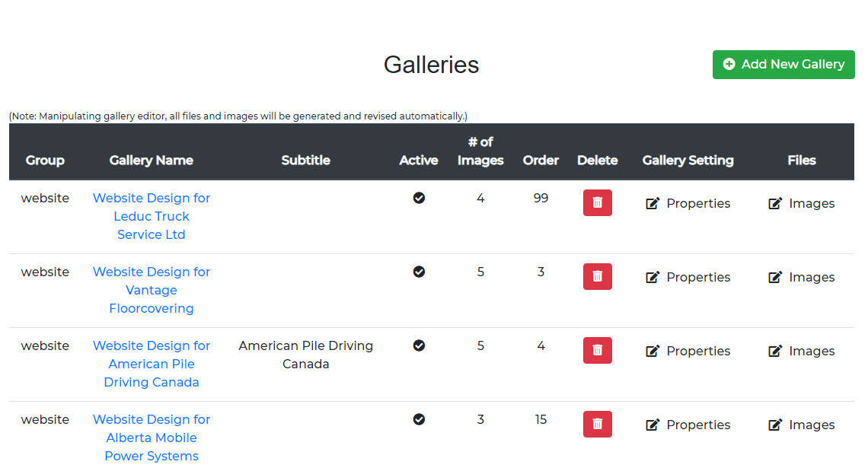Screen dimensions: 868x471
Task: Edit Properties of Alberta Mobile Power gallery
Action: 688,425
